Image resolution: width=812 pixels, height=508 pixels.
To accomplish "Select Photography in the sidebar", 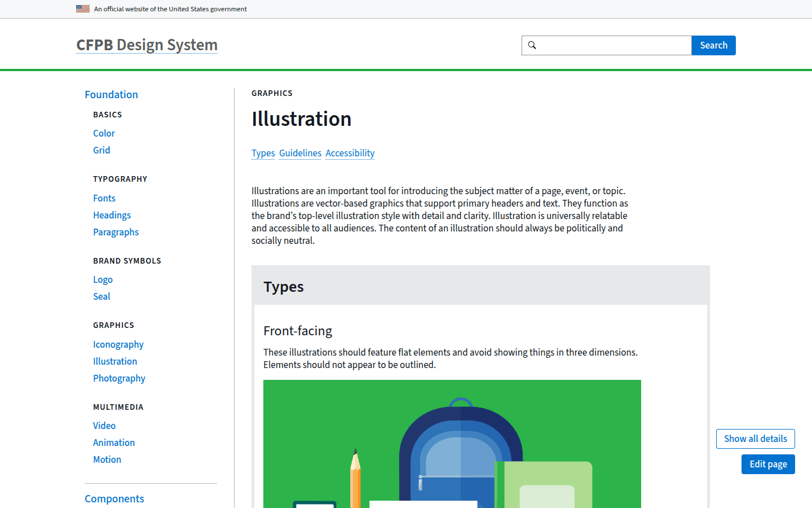I will 119,378.
